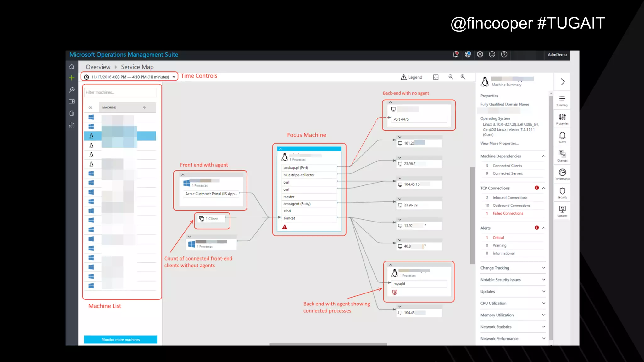
Task: Select the highlighted Linux machine row
Action: click(120, 136)
